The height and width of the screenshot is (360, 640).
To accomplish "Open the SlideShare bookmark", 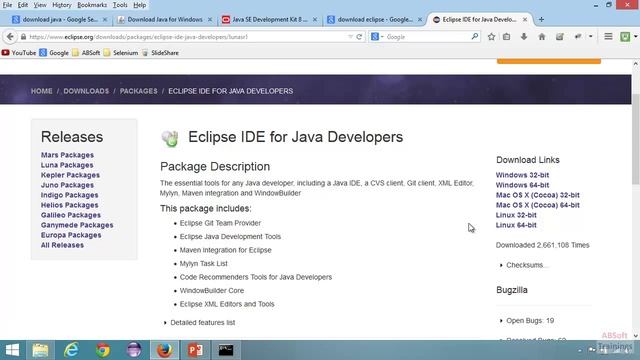I will click(160, 53).
